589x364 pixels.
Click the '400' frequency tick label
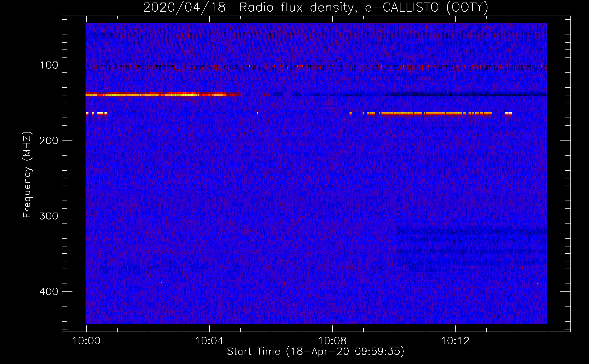pyautogui.click(x=49, y=292)
